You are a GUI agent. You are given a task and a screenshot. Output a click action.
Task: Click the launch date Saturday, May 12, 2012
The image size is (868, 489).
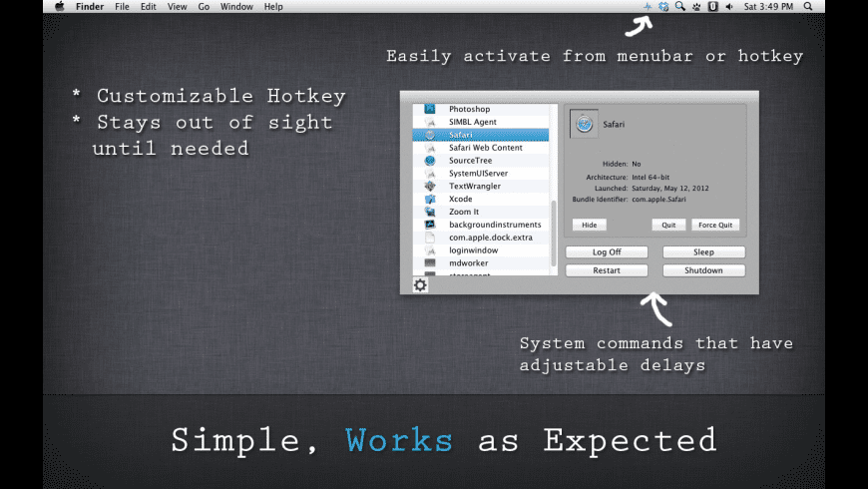[x=670, y=189]
